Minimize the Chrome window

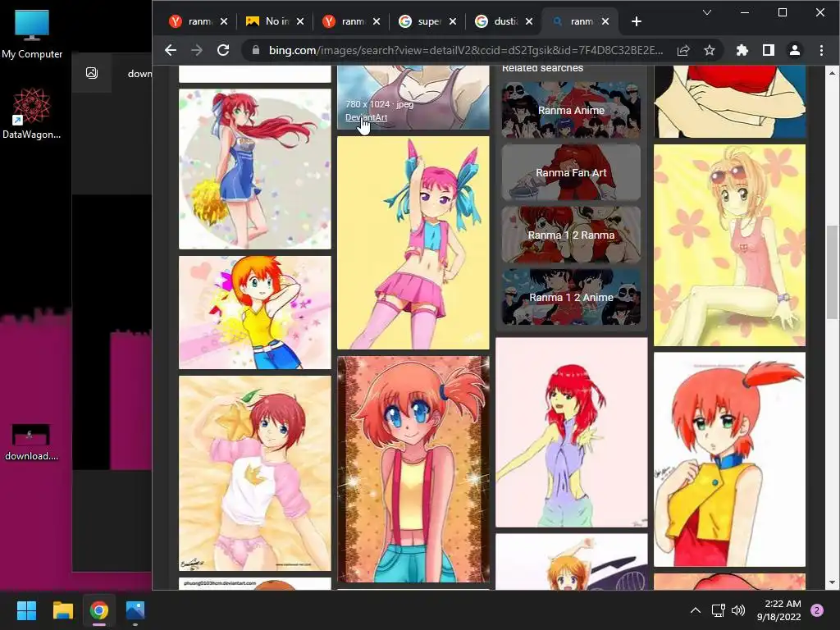[745, 12]
